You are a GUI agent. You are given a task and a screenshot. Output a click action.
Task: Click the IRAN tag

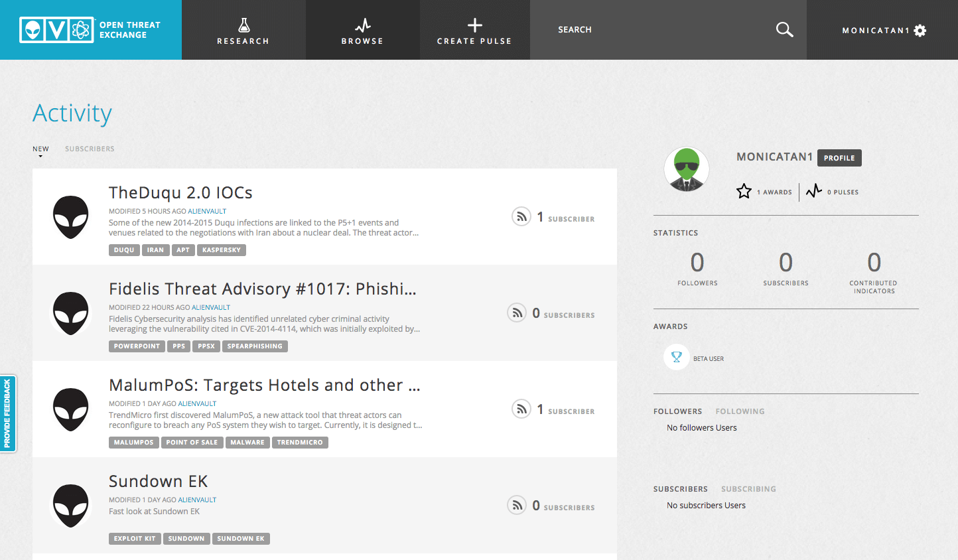pyautogui.click(x=155, y=250)
